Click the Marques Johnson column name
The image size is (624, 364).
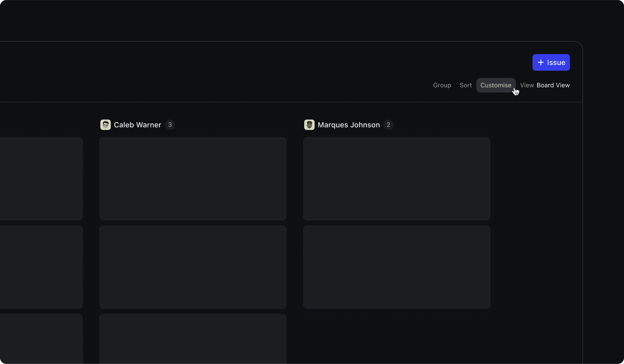349,125
